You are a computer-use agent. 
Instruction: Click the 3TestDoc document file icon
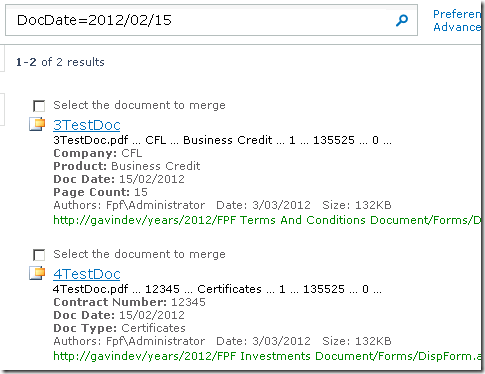click(37, 124)
